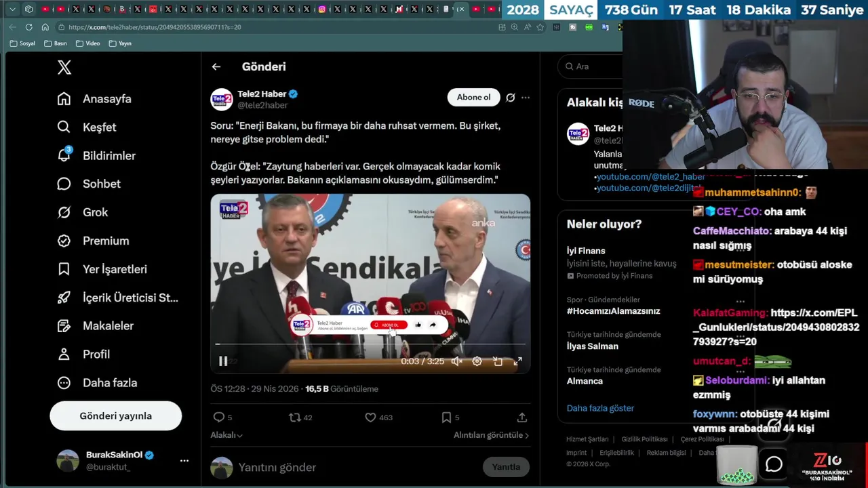Expand the Alakalı sort dropdown
Screen dimensions: 868x488
point(226,435)
